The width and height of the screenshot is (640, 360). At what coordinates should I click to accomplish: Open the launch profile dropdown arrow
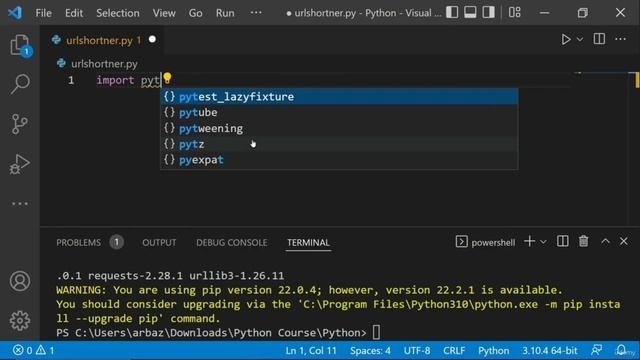[543, 242]
